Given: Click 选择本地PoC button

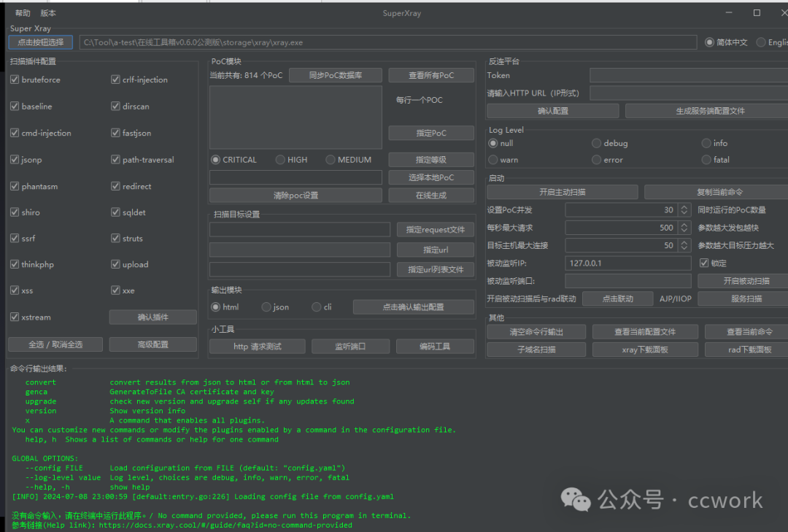Looking at the screenshot, I should click(x=431, y=177).
